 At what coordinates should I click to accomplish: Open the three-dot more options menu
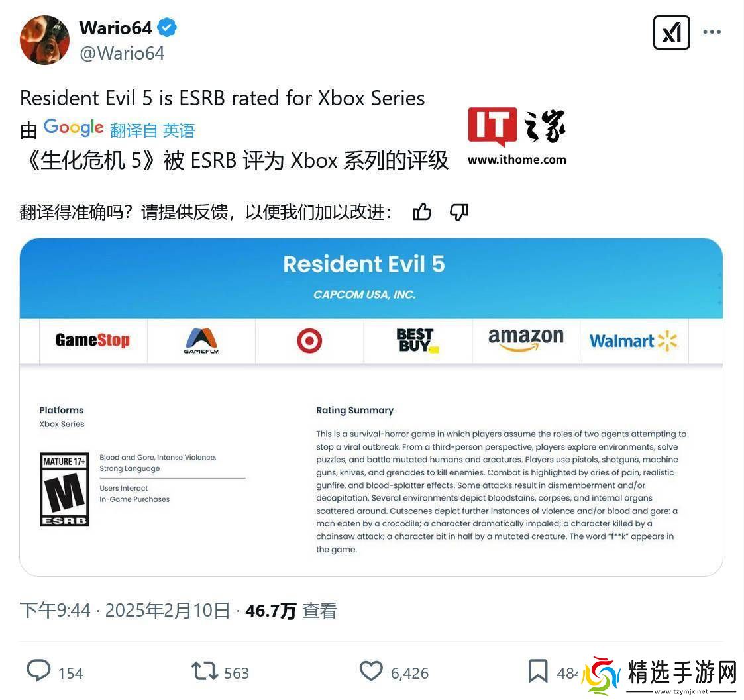pos(712,32)
